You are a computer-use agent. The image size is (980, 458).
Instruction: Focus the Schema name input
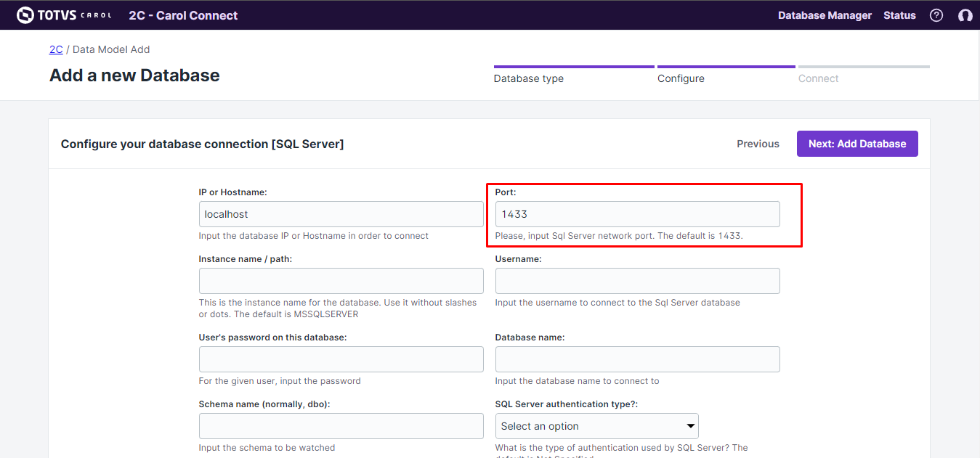click(x=341, y=426)
